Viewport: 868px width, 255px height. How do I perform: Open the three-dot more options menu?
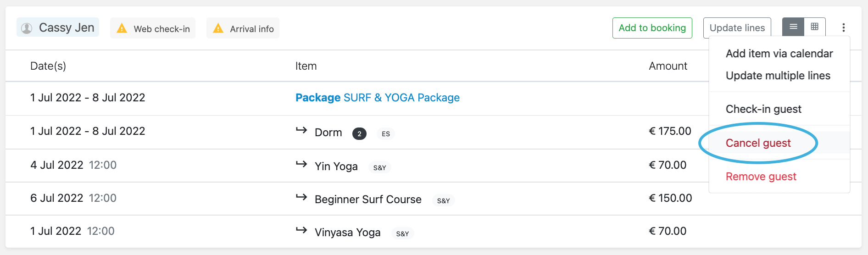click(843, 28)
